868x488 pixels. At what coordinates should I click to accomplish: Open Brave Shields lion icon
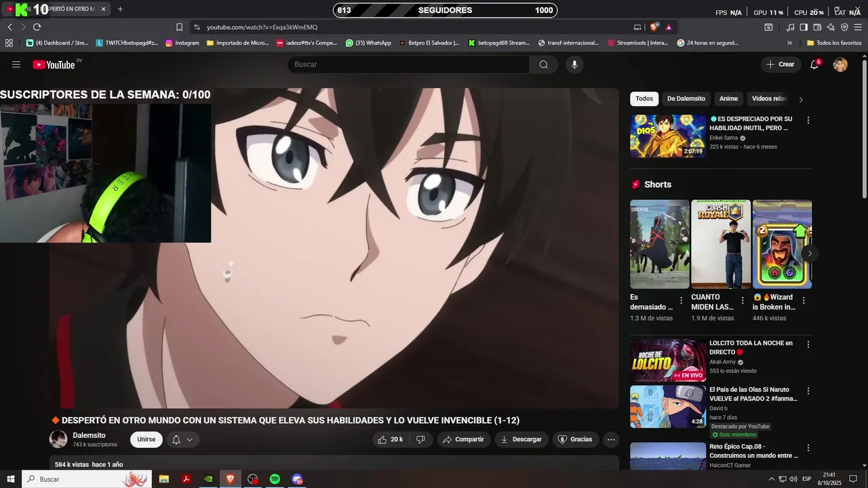pyautogui.click(x=654, y=27)
